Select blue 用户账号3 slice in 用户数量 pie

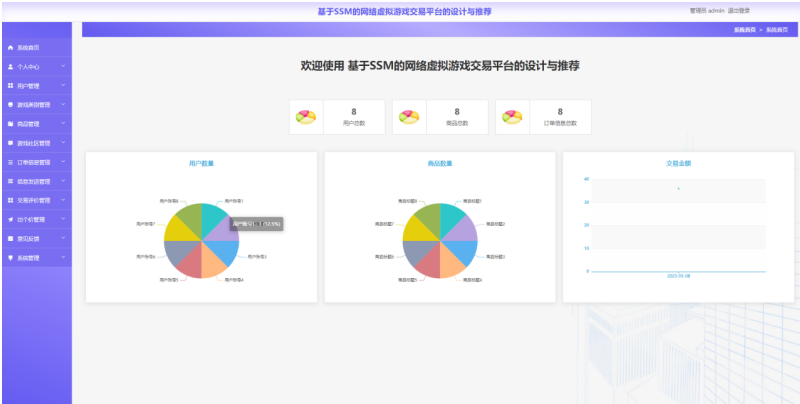pyautogui.click(x=225, y=250)
